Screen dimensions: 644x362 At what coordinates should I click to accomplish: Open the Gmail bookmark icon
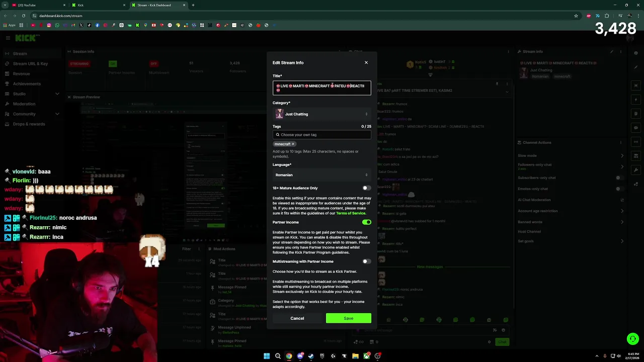[73, 25]
